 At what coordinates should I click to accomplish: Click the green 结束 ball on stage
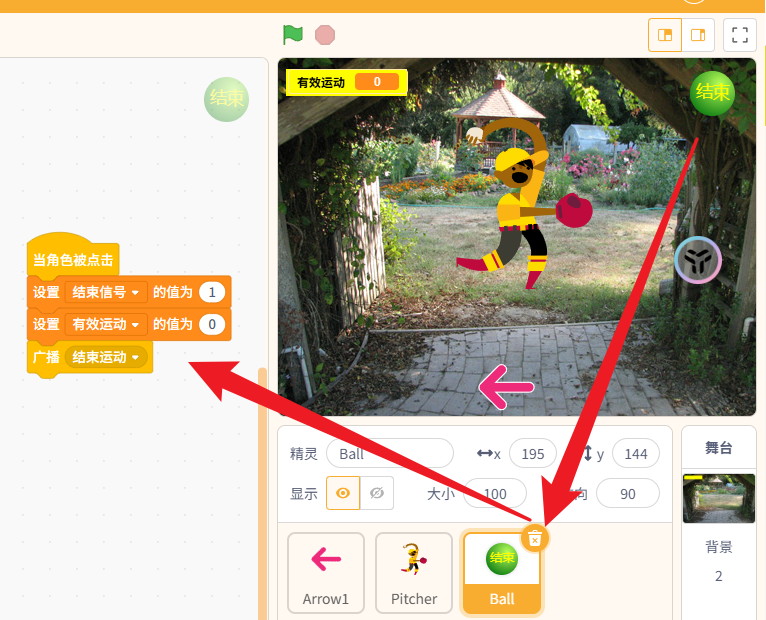pyautogui.click(x=712, y=93)
